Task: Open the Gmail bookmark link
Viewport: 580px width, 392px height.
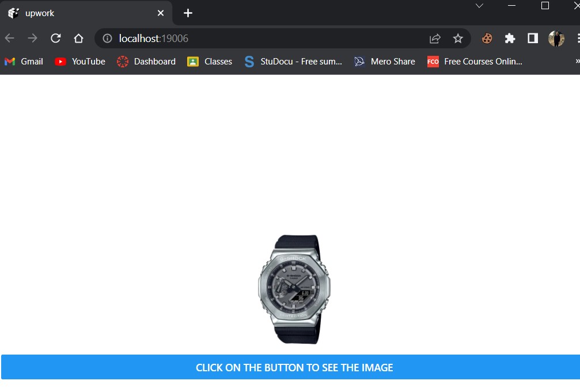Action: click(x=24, y=62)
